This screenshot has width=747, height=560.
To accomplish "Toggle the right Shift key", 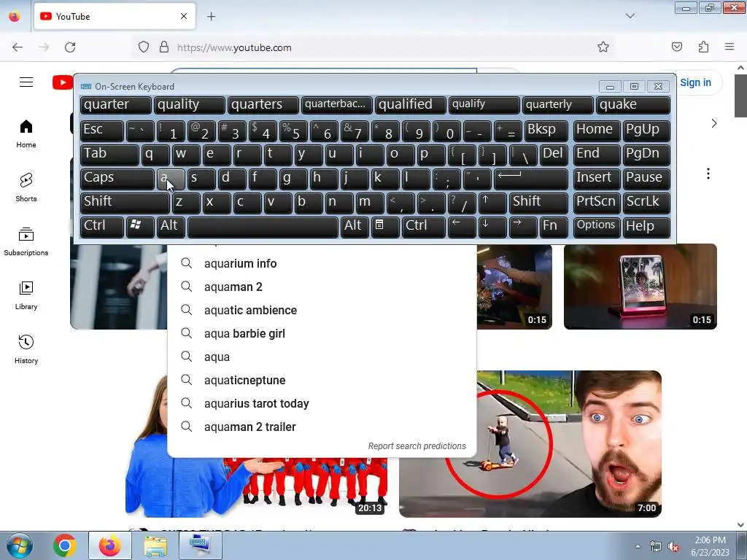I will click(x=538, y=203).
